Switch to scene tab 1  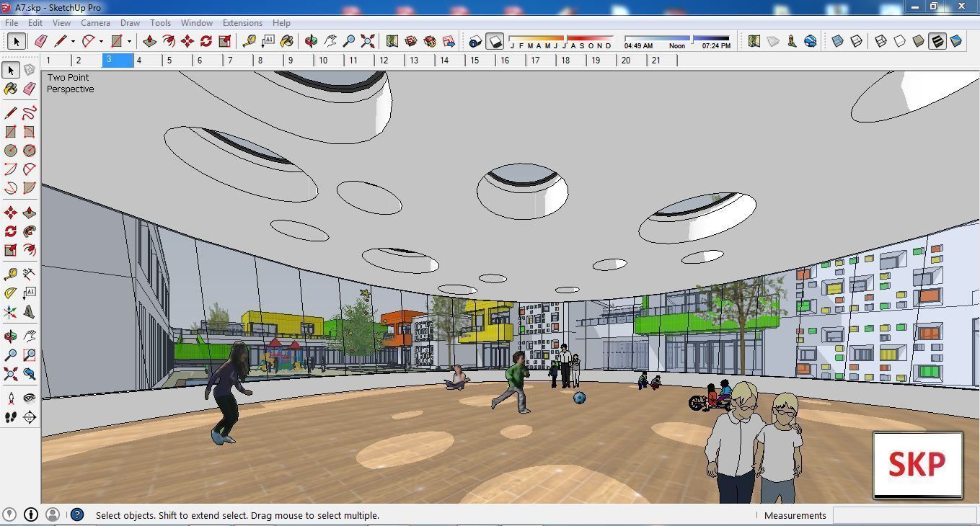[56, 61]
